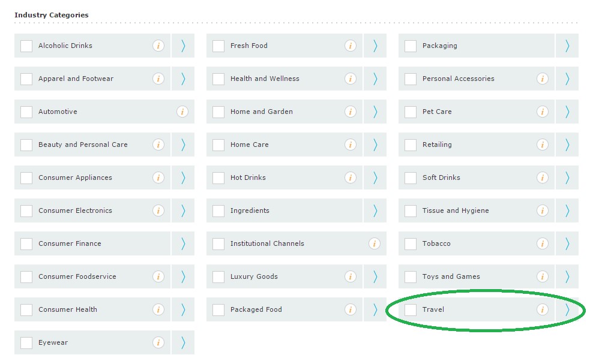Expand the Consumer Finance arrow
This screenshot has width=602, height=364.
[183, 243]
